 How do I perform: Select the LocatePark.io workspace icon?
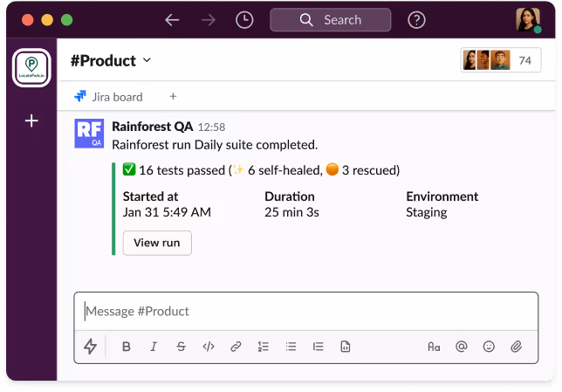pyautogui.click(x=31, y=67)
